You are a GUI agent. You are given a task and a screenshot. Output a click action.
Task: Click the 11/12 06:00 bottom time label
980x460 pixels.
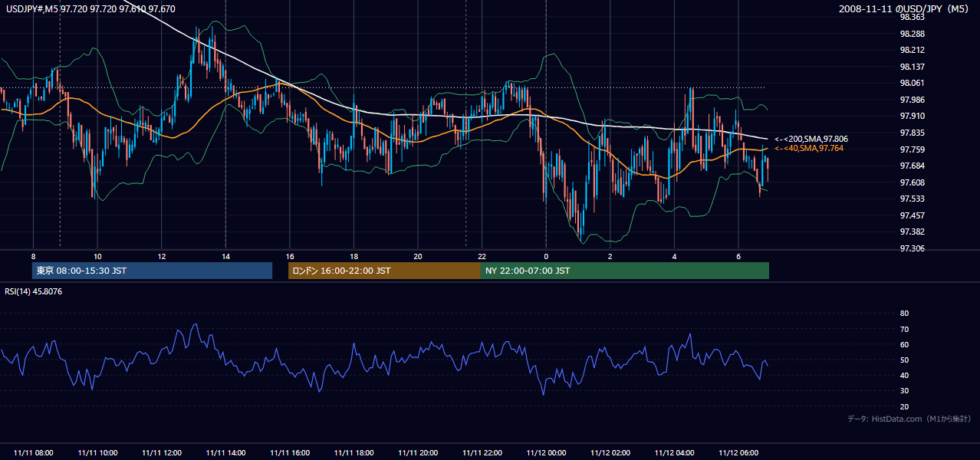pyautogui.click(x=738, y=453)
